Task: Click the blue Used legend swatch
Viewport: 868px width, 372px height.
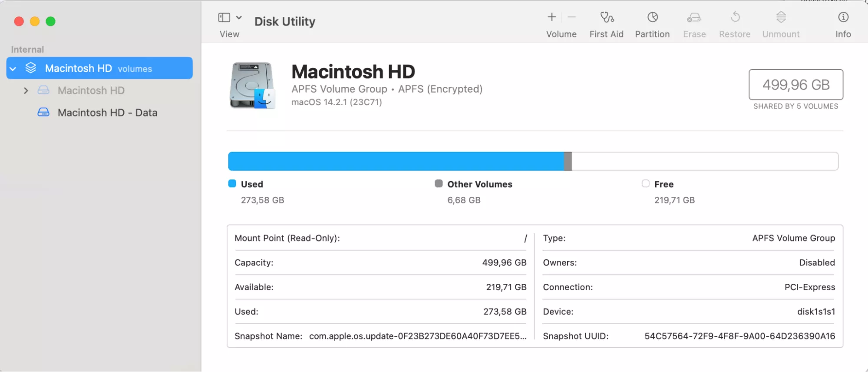Action: [232, 184]
